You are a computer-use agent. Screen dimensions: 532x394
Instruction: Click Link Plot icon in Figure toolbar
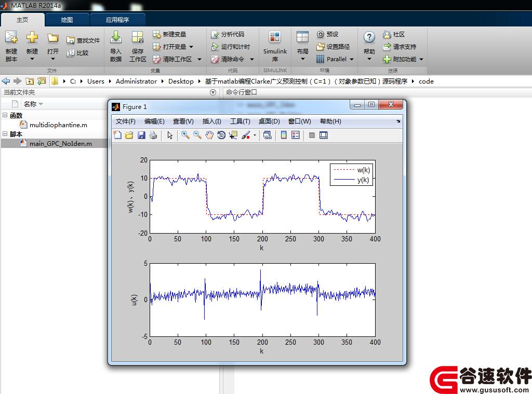[x=268, y=135]
